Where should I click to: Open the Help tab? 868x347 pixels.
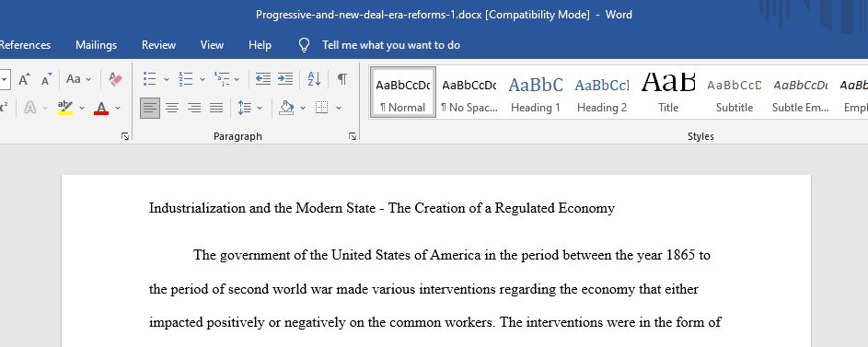260,45
